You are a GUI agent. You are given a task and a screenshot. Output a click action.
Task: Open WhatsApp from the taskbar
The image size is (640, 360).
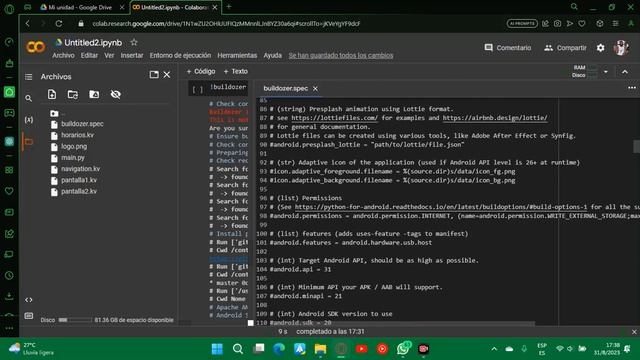tap(403, 349)
